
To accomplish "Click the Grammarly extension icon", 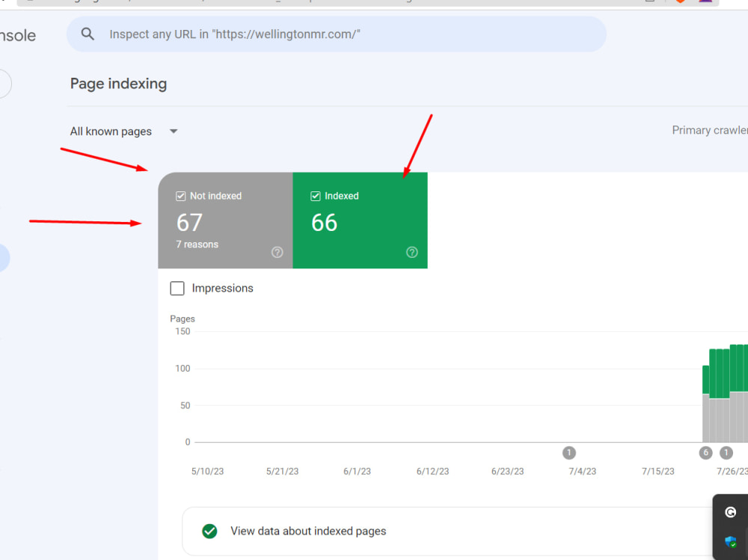I will (730, 512).
